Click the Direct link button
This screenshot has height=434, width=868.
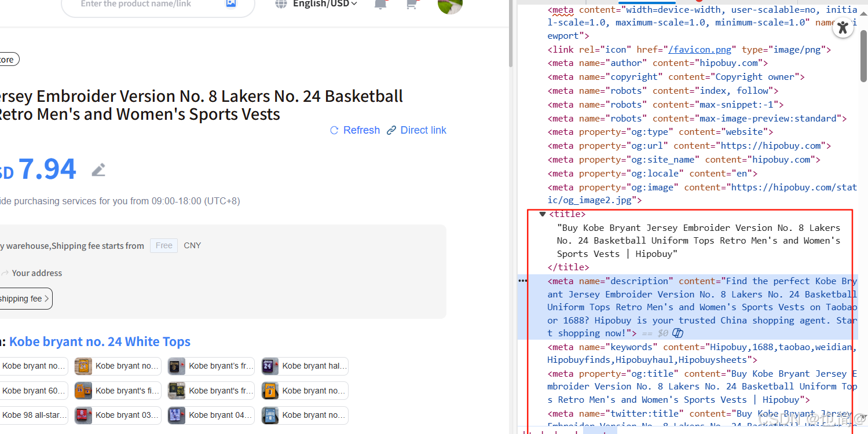417,130
